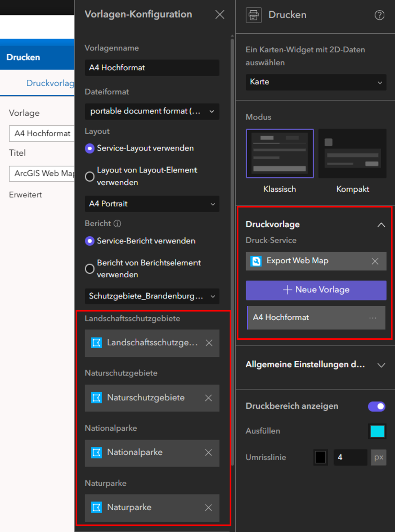Image resolution: width=395 pixels, height=532 pixels.
Task: Expand Allgemeine Einstellungen section
Action: (381, 365)
